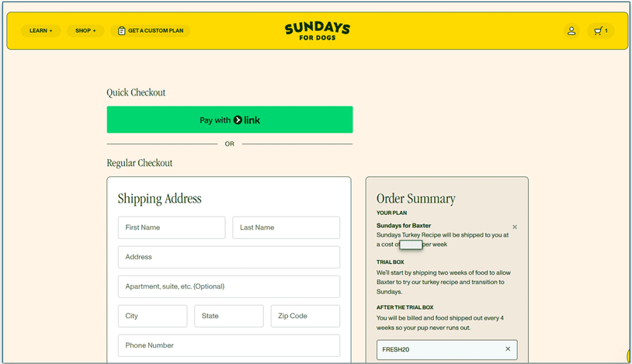Open the account profile icon
The height and width of the screenshot is (364, 632).
571,30
